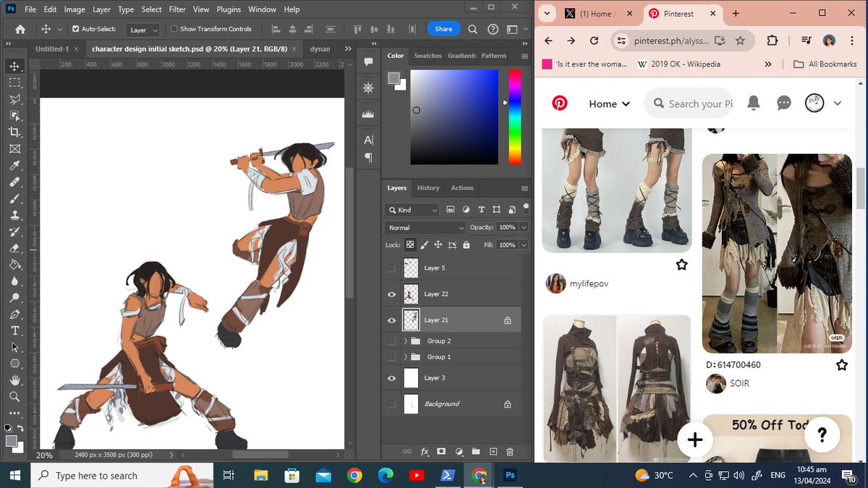Select the Eyedropper tool
Viewport: 868px width, 488px height.
click(14, 166)
